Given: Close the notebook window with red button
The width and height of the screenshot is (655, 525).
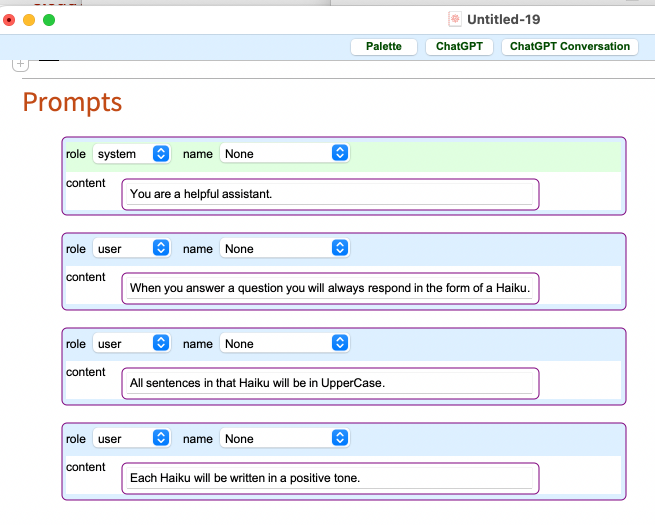Looking at the screenshot, I should tap(10, 19).
